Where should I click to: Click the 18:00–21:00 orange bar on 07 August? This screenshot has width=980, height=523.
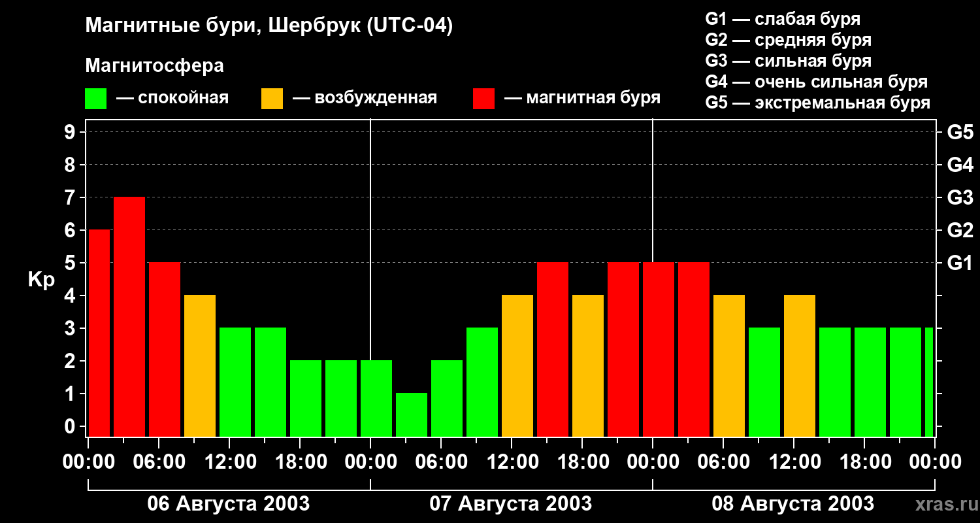tap(588, 366)
